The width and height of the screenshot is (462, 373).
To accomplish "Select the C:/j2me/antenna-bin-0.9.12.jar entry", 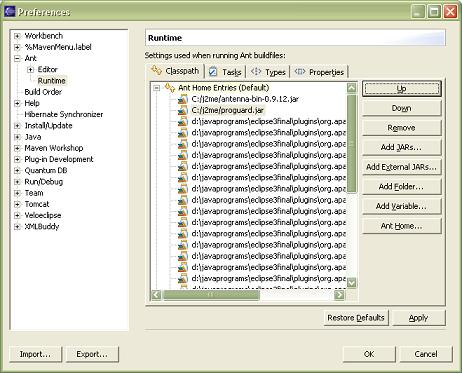I will (245, 99).
